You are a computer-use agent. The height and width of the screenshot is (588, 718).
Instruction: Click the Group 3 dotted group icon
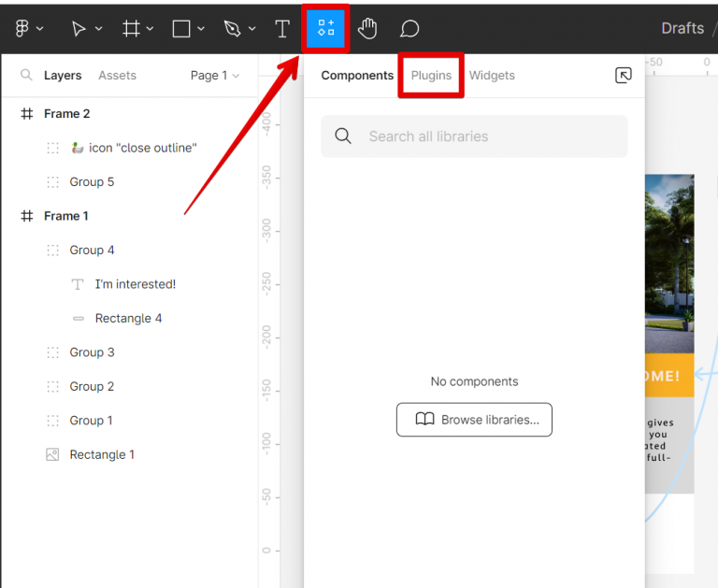tap(53, 352)
